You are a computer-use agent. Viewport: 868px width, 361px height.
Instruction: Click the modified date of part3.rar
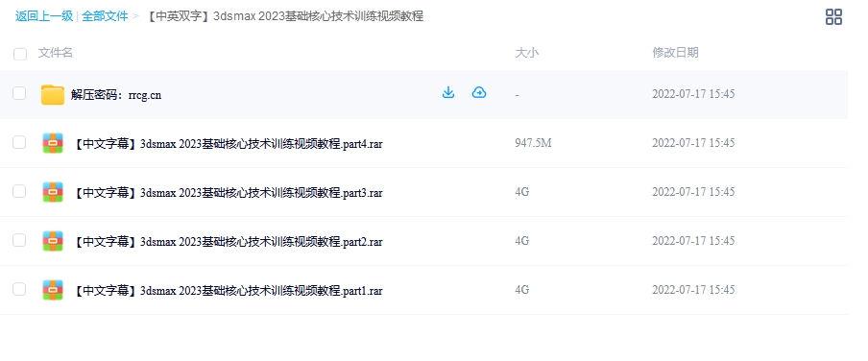[x=693, y=192]
